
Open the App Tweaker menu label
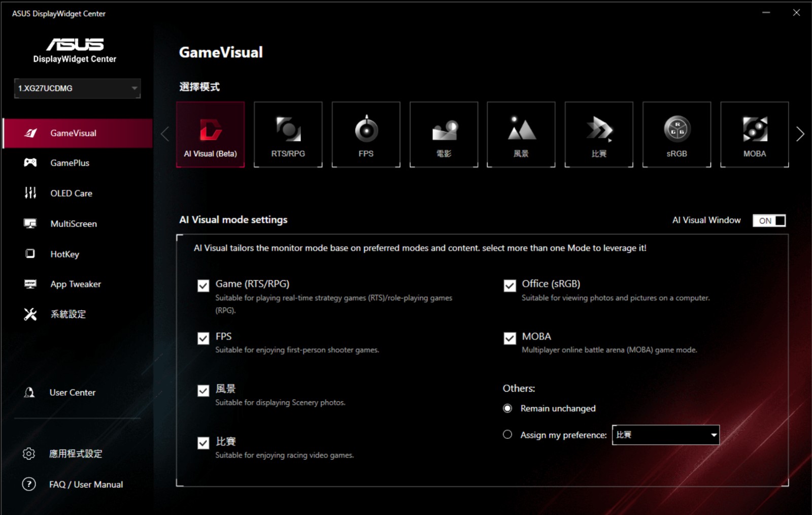[76, 284]
